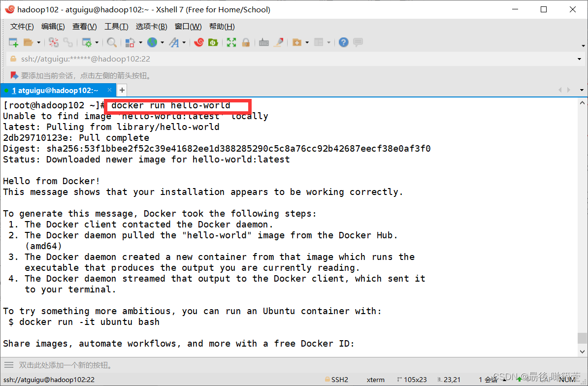Screen dimensions: 588x386
Task: Open the 工具(T) menu
Action: point(116,27)
